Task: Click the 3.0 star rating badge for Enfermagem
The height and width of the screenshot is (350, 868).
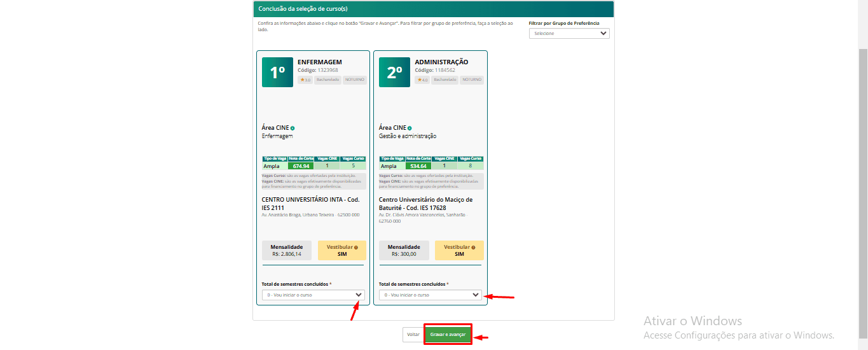Action: click(305, 80)
